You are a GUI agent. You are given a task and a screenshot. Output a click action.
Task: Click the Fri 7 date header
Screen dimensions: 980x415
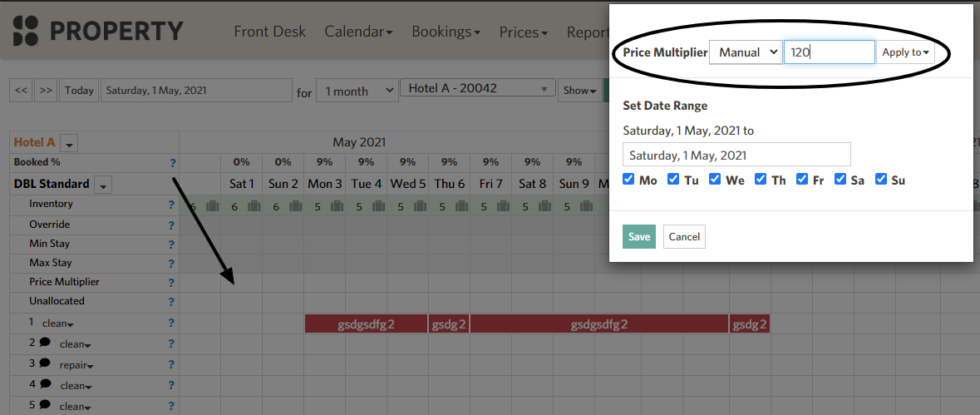point(490,184)
